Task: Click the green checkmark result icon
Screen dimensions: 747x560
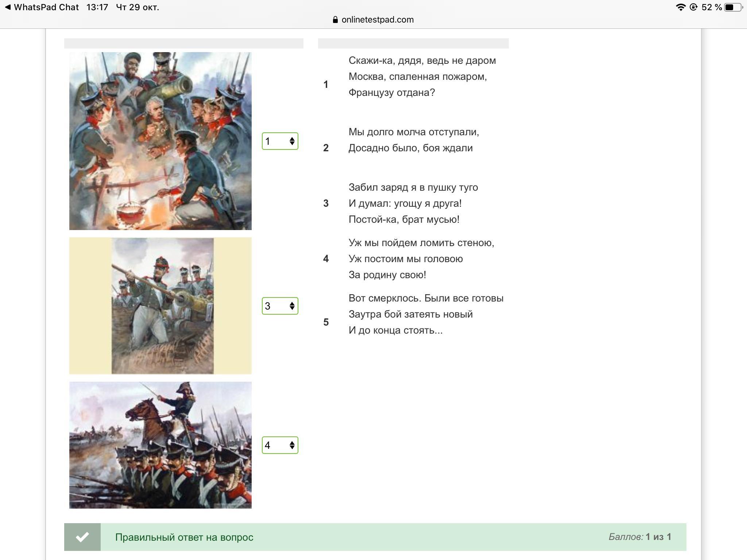Action: (x=82, y=537)
